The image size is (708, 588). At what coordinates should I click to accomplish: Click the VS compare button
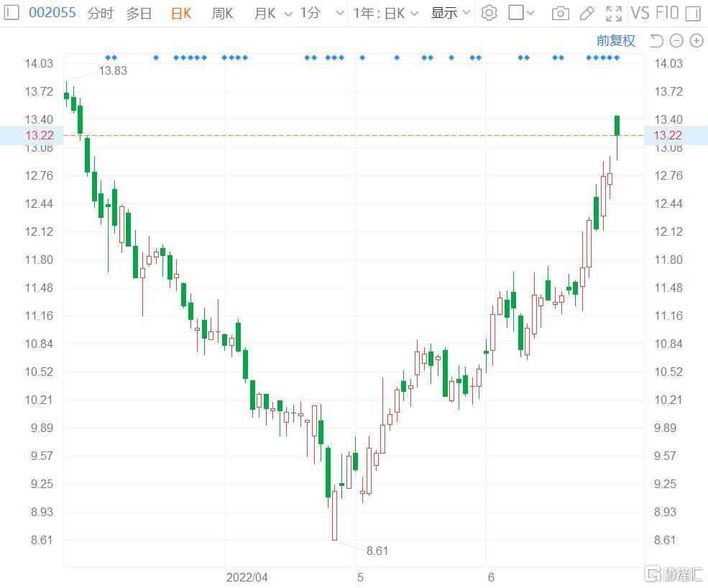click(x=640, y=13)
